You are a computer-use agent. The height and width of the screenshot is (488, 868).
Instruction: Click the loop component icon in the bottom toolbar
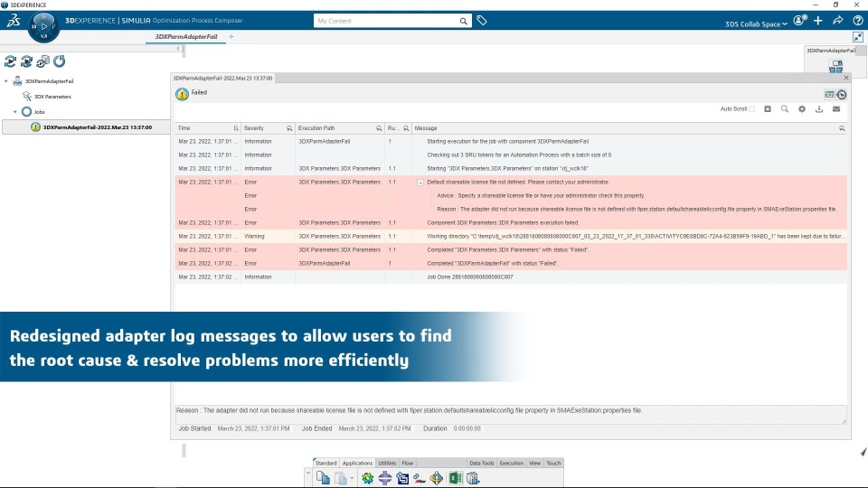coord(402,478)
